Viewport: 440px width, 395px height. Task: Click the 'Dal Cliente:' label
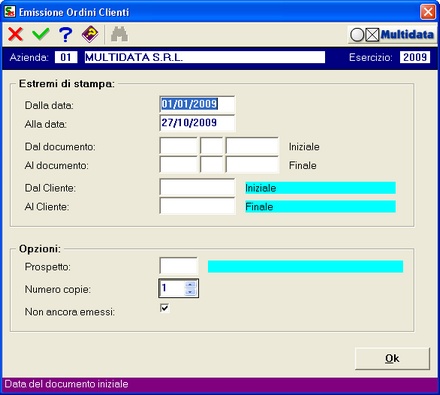(x=50, y=188)
